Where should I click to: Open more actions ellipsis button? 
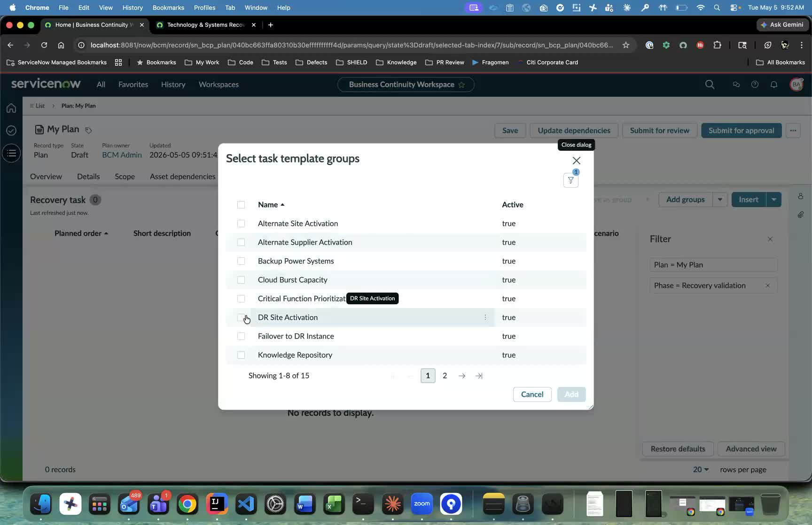click(x=793, y=131)
